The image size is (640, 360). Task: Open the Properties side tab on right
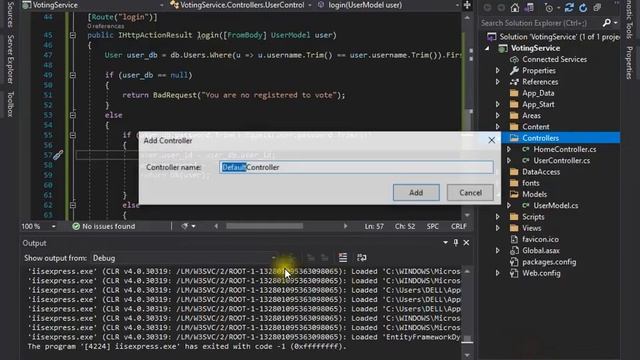[629, 62]
